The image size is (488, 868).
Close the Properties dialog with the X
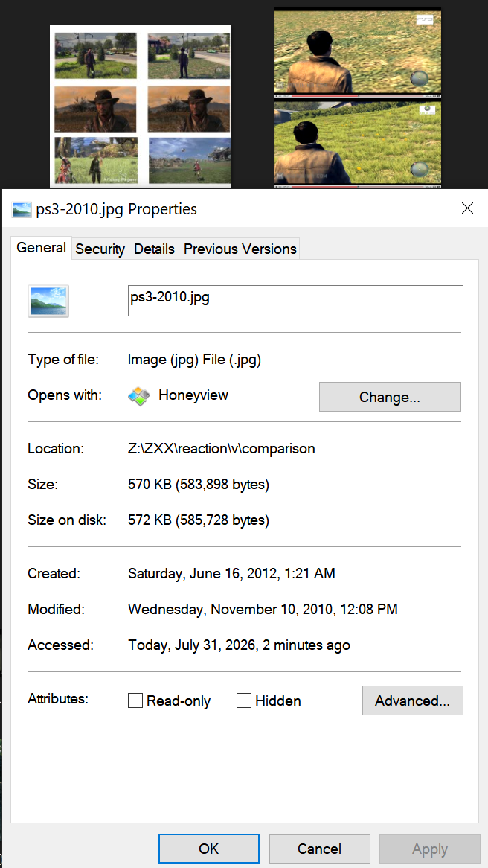click(x=467, y=208)
